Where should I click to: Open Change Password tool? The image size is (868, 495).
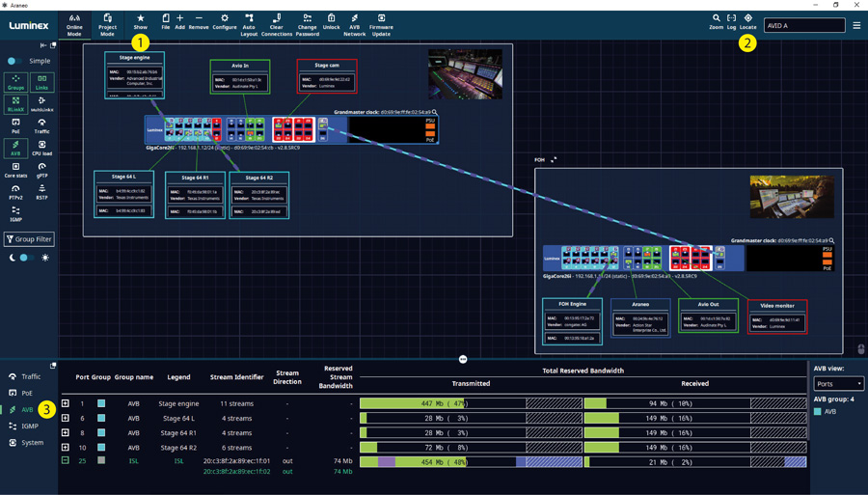click(308, 25)
